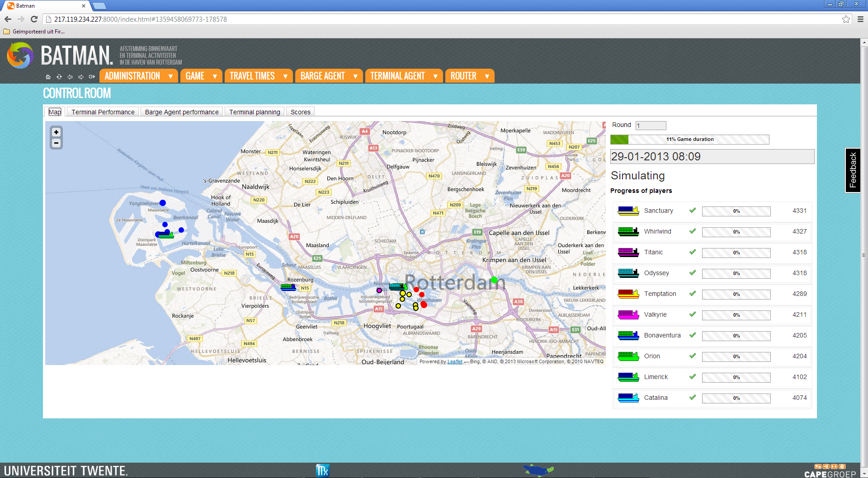
Task: Click the Bonaventura barge icon
Action: 628,335
